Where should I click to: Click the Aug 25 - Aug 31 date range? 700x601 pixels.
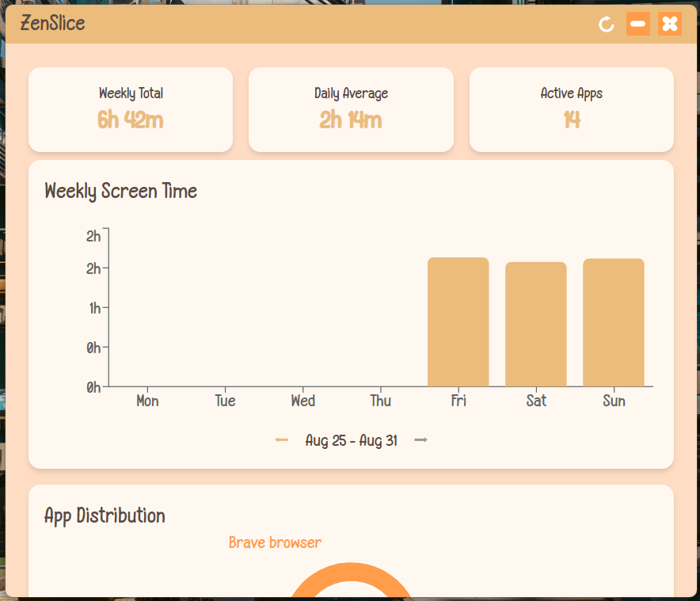point(351,440)
